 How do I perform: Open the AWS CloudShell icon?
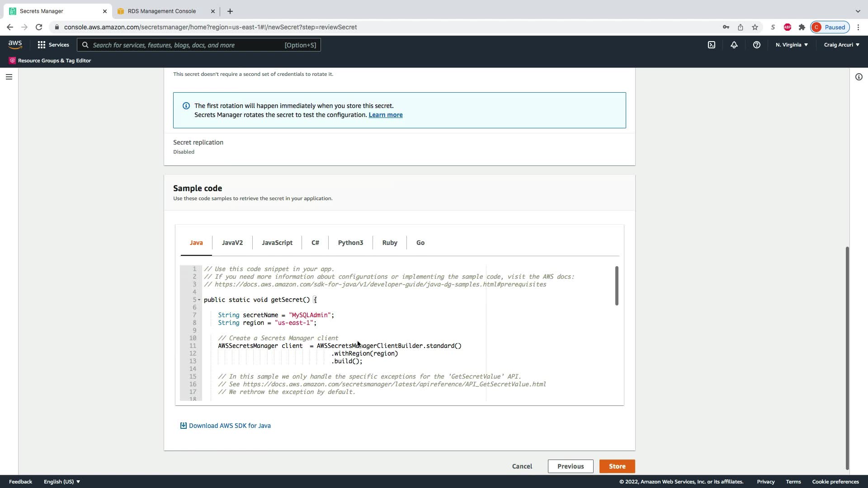pos(712,45)
